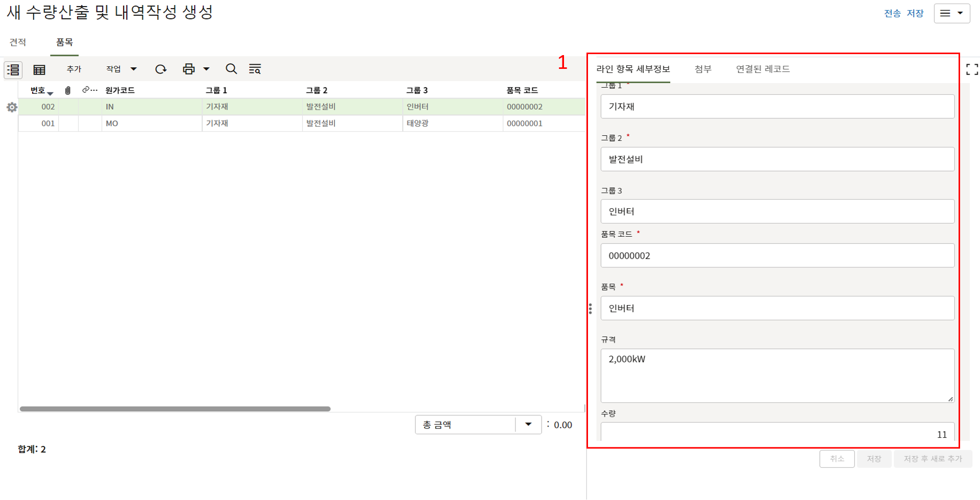Click the printer icon
Image resolution: width=980 pixels, height=500 pixels.
pos(189,69)
